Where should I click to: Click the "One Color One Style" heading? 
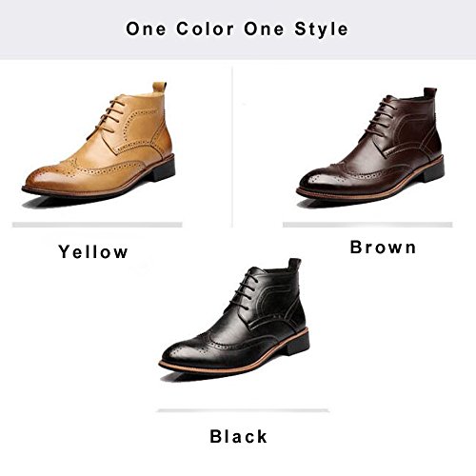pyautogui.click(x=237, y=29)
